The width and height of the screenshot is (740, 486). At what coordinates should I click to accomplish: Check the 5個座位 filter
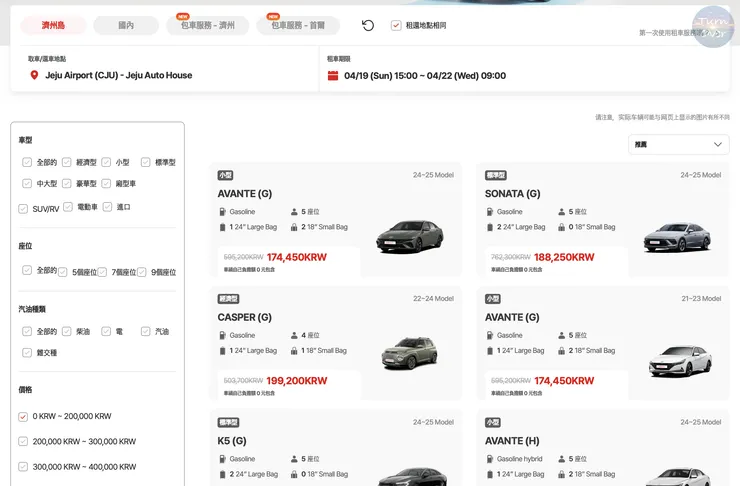(62, 272)
